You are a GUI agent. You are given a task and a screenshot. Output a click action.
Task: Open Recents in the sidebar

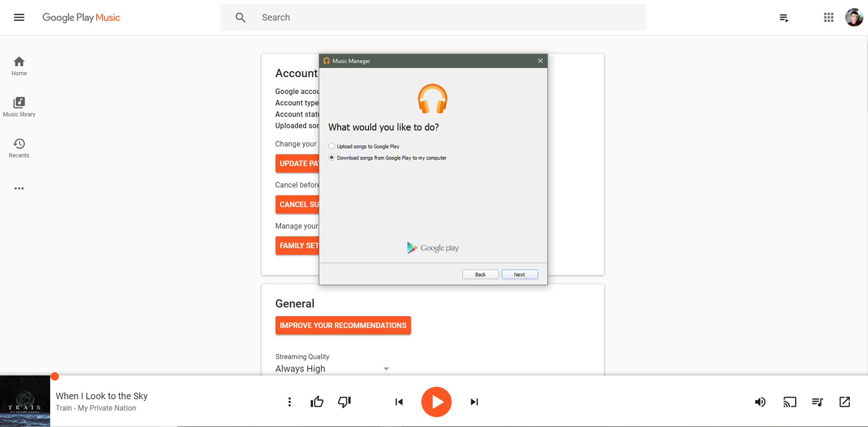tap(19, 148)
